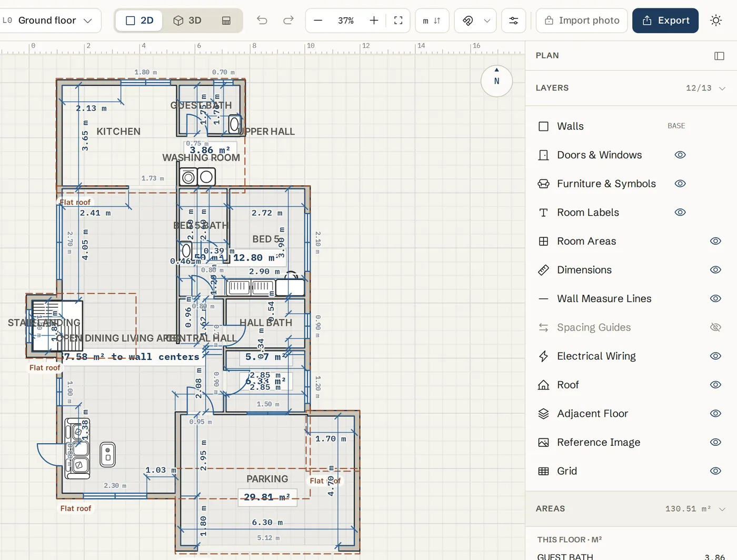
Task: Zoom out with the minus button
Action: [x=318, y=21]
